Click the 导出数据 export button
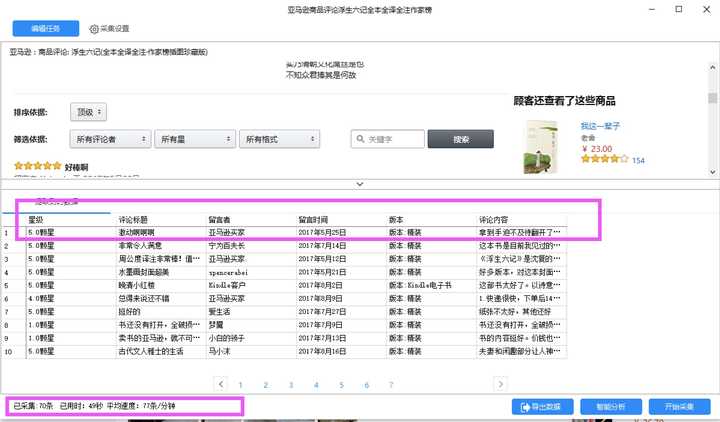Viewport: 720px width, 422px height. 542,407
